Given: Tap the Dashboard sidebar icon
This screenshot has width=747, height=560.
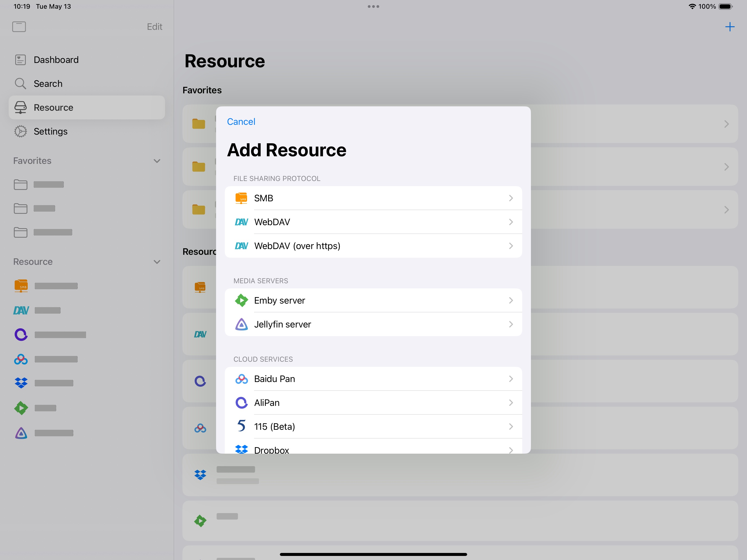Looking at the screenshot, I should (20, 60).
